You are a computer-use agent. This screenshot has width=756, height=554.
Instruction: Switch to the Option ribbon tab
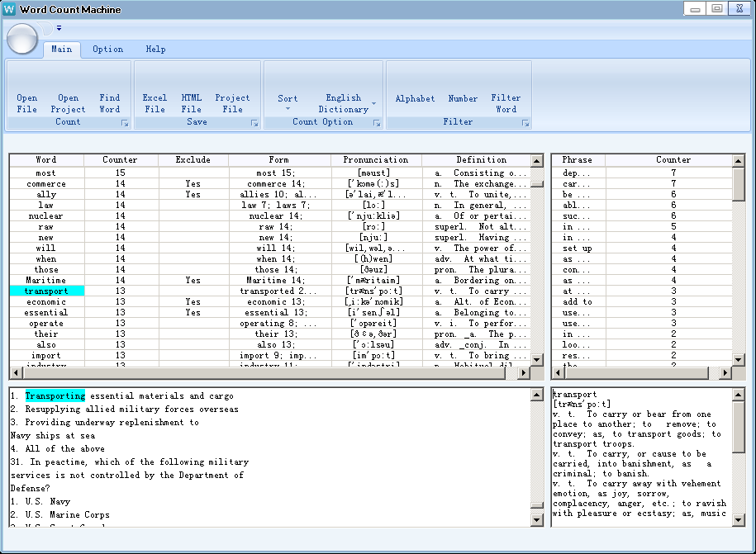[x=107, y=50]
